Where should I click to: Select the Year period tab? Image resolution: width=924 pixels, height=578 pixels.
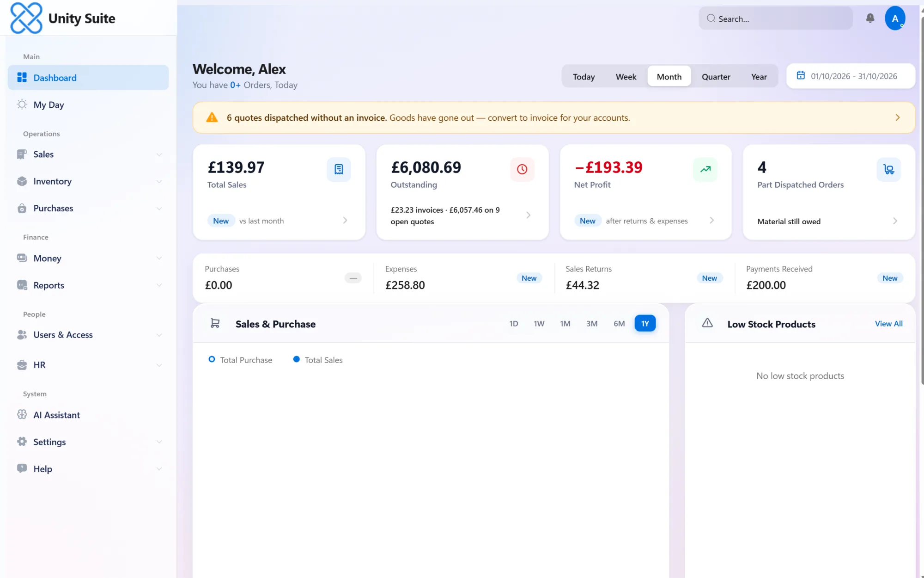click(x=759, y=76)
